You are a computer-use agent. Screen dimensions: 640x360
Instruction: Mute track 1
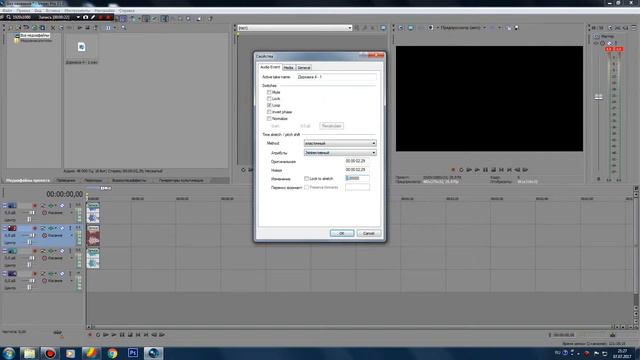pos(62,205)
